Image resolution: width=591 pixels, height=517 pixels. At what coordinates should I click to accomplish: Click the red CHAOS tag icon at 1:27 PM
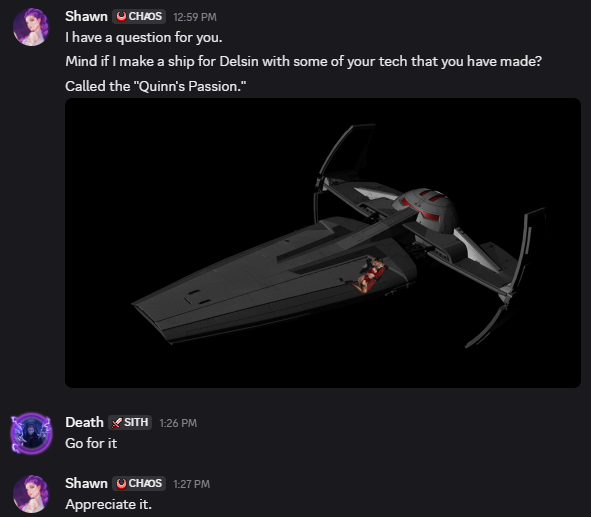pyautogui.click(x=121, y=483)
